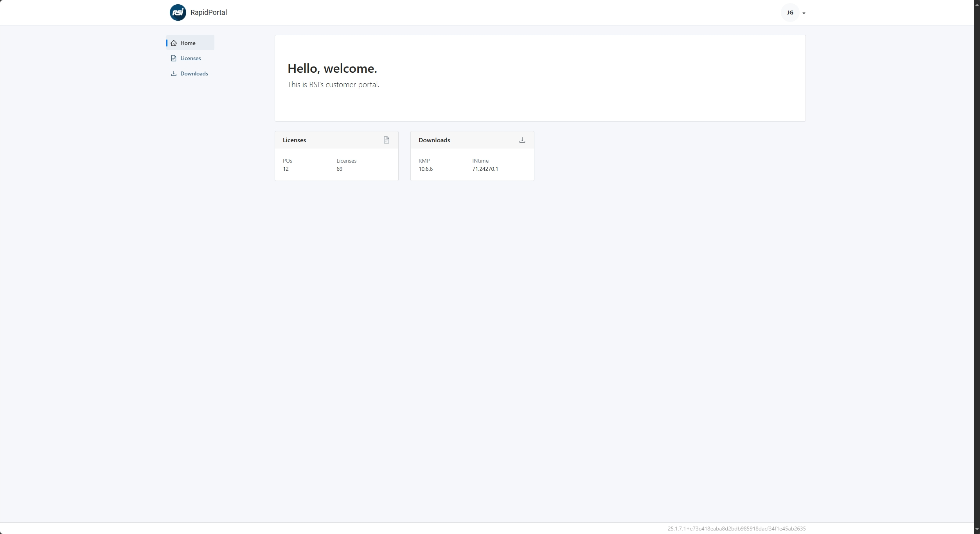Click the Licenses count 69
This screenshot has height=534, width=980.
tap(339, 169)
